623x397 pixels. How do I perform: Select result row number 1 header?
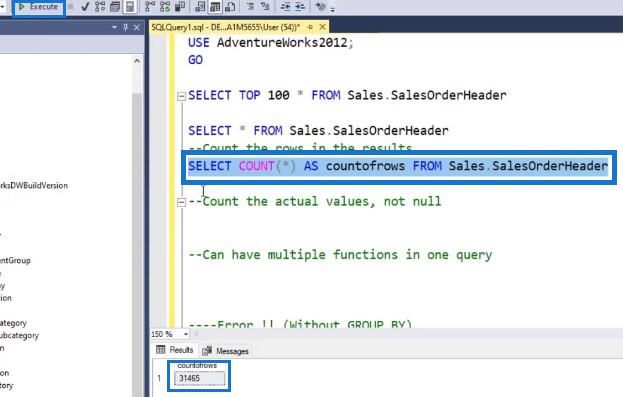click(159, 378)
